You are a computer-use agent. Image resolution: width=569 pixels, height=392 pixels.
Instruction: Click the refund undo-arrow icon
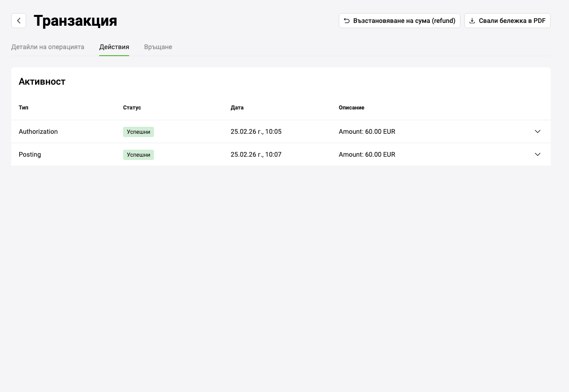pyautogui.click(x=347, y=21)
